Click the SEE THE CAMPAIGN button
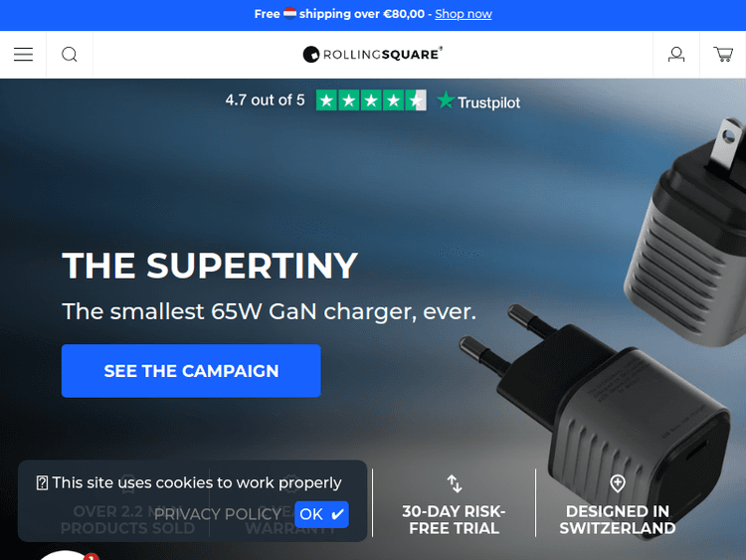This screenshot has height=560, width=746. [191, 371]
